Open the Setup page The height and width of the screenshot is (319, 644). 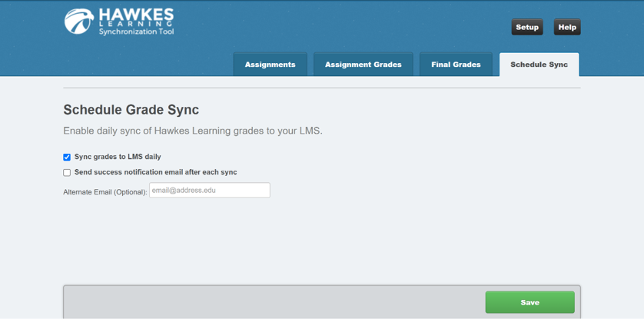point(526,27)
